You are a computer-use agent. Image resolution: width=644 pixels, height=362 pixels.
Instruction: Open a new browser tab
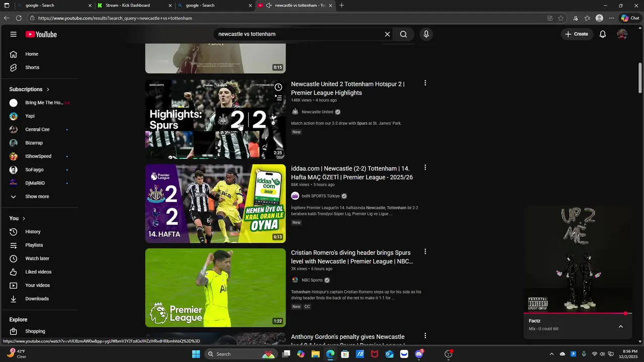[x=342, y=6]
